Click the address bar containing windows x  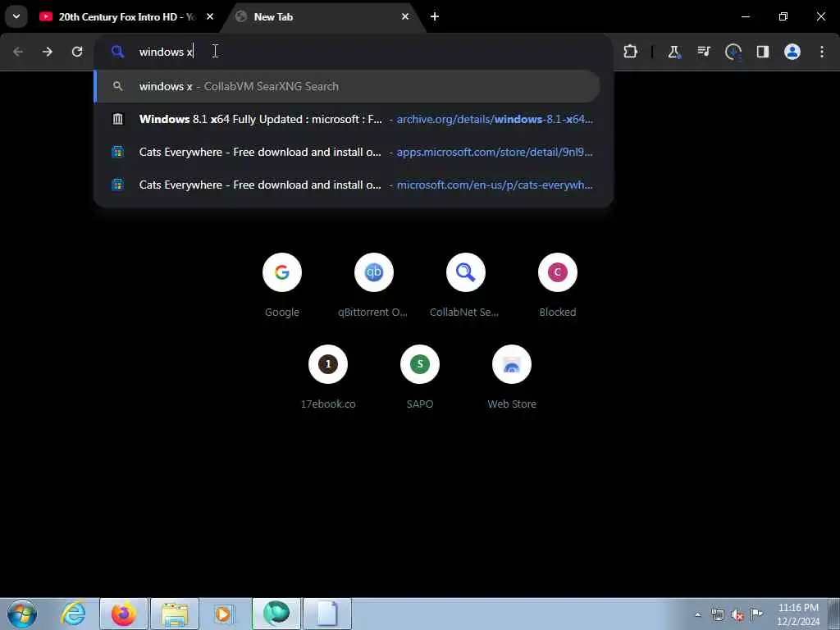[x=354, y=52]
